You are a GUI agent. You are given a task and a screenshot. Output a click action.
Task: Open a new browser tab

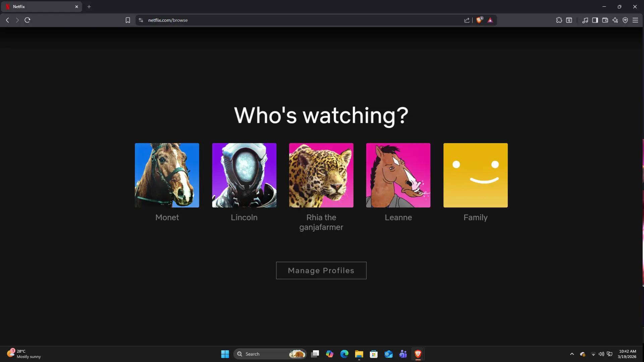[x=89, y=7]
